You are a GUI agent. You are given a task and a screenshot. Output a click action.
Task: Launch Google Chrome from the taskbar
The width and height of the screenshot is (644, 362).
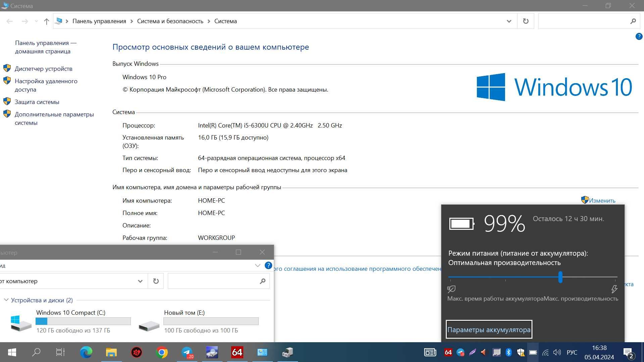tap(162, 352)
